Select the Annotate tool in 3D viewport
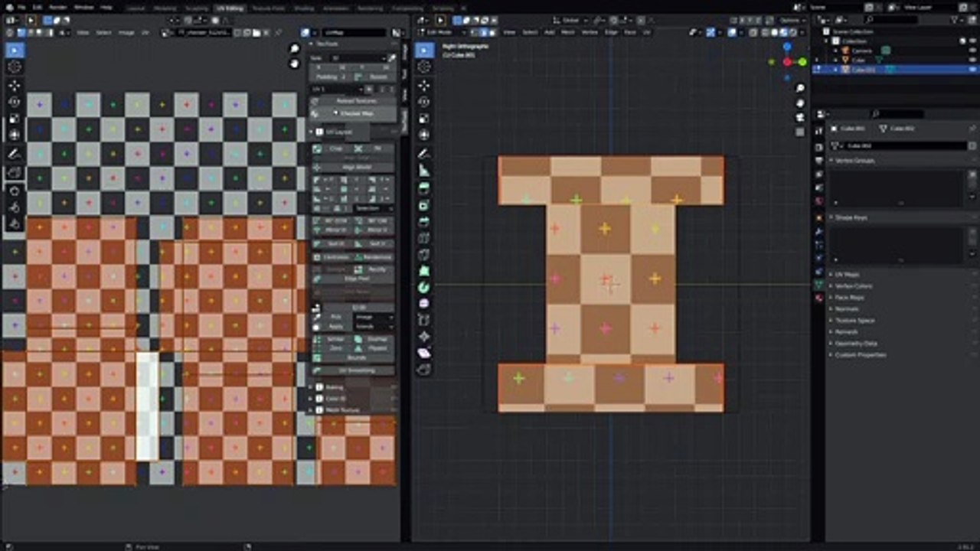980x551 pixels. pos(424,154)
